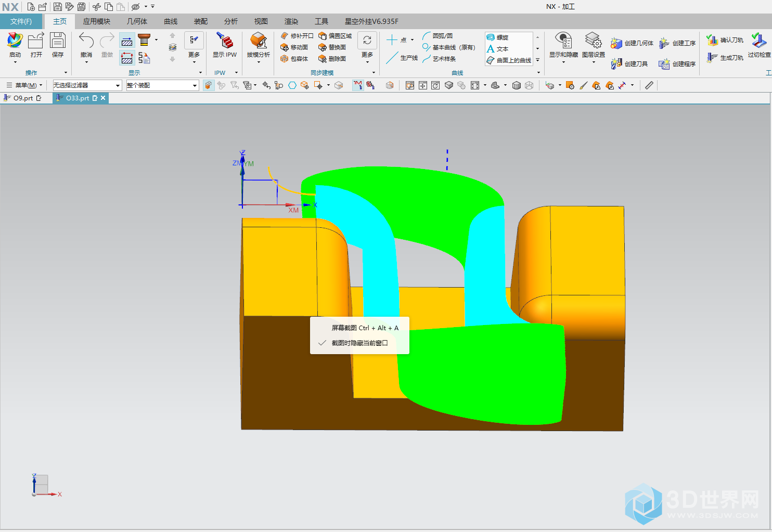Expand the 菜单(M) menu dropdown
Viewport: 772px width, 532px height.
point(24,85)
